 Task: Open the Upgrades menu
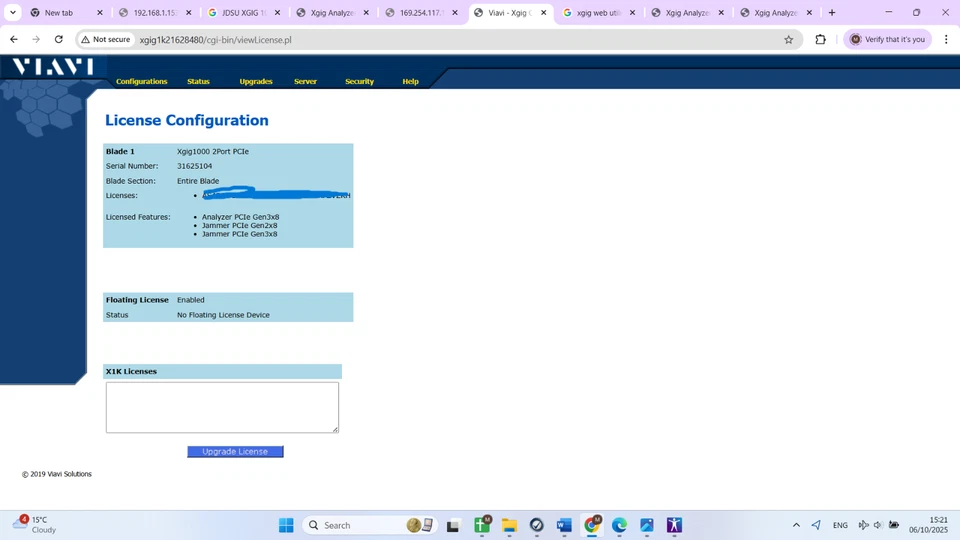(x=256, y=81)
